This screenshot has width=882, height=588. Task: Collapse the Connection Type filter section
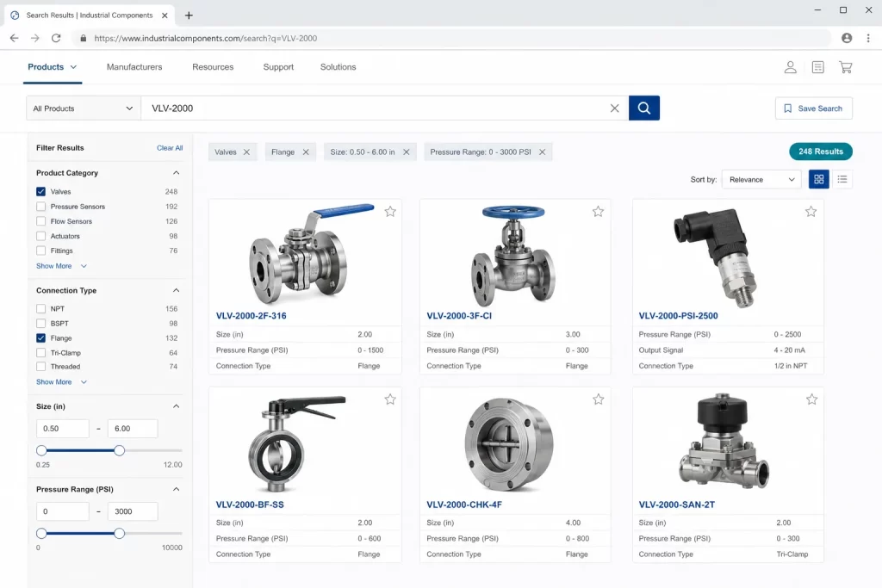pos(176,291)
